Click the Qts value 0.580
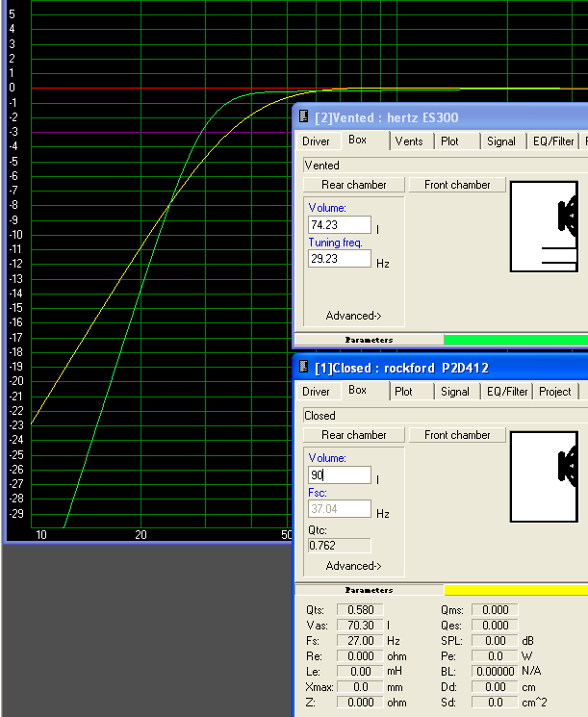 coord(360,609)
